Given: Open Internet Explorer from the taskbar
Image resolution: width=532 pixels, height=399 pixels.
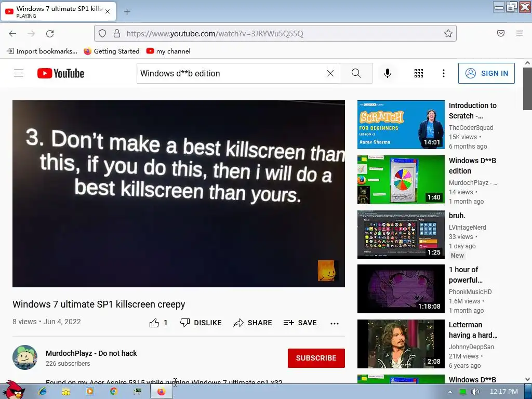Looking at the screenshot, I should point(43,392).
